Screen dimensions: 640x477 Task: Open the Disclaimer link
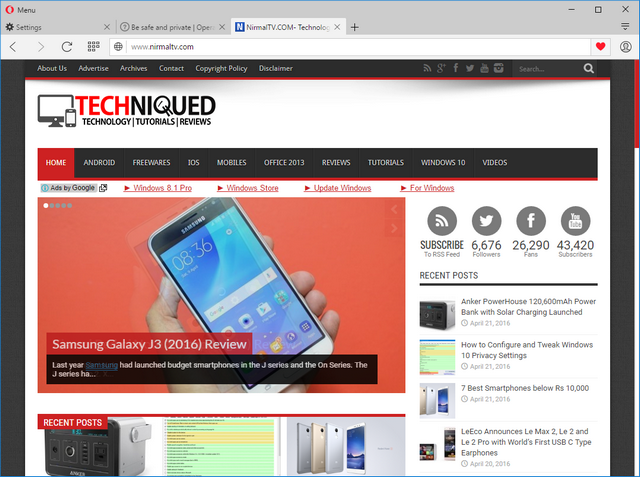tap(276, 68)
